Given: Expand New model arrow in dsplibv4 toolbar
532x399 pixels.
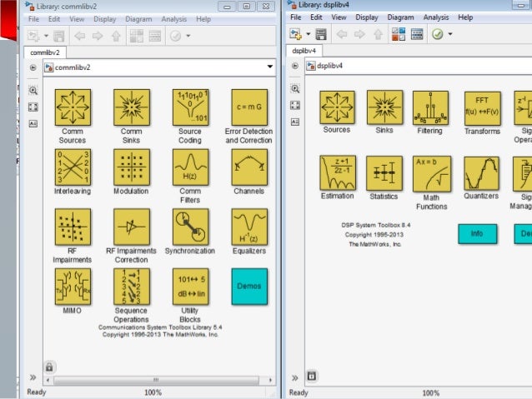Looking at the screenshot, I should (x=308, y=34).
